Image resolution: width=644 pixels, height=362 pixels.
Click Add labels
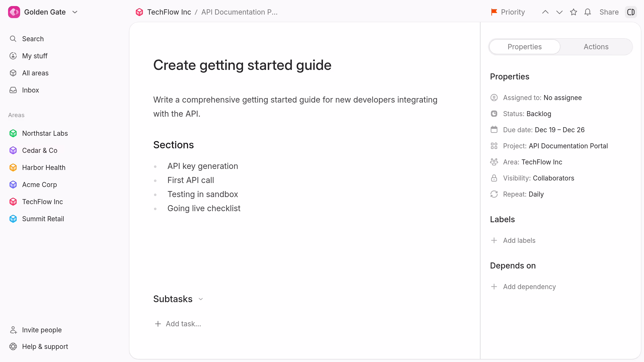pyautogui.click(x=513, y=240)
